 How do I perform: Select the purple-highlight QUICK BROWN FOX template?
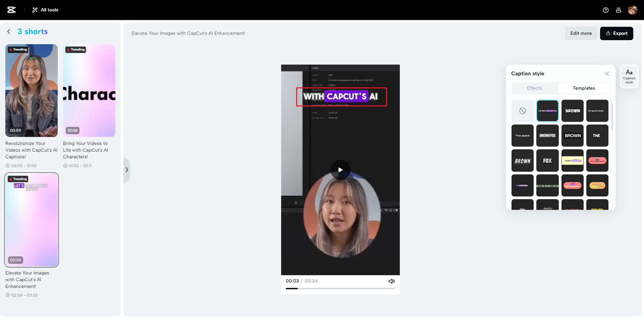coord(547,111)
